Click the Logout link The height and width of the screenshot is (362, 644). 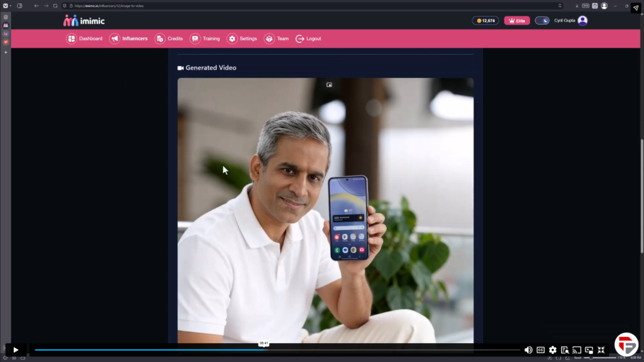[308, 39]
